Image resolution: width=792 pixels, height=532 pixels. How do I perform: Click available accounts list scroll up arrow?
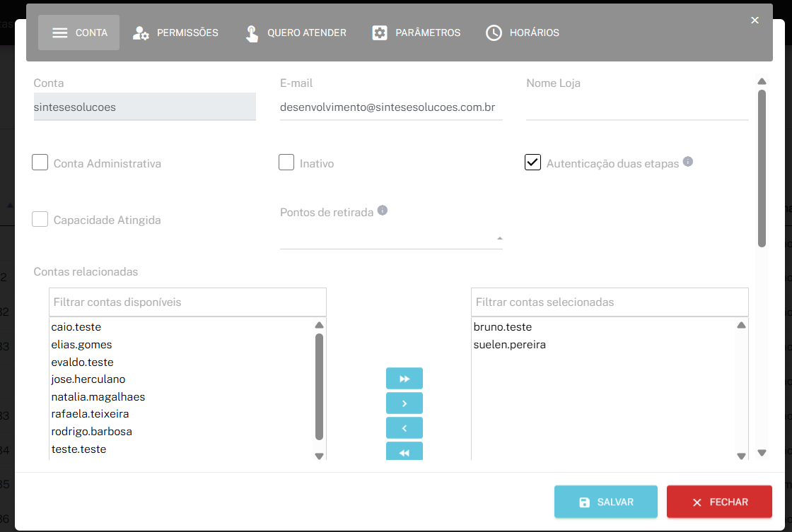[x=319, y=325]
